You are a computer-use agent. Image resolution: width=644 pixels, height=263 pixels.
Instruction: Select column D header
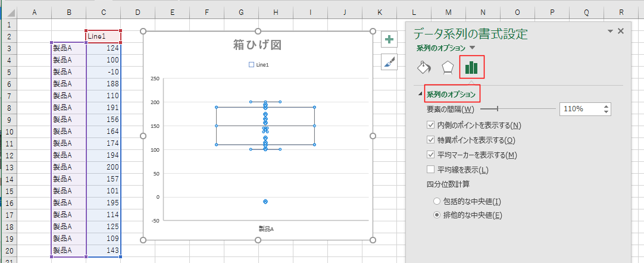click(x=138, y=13)
